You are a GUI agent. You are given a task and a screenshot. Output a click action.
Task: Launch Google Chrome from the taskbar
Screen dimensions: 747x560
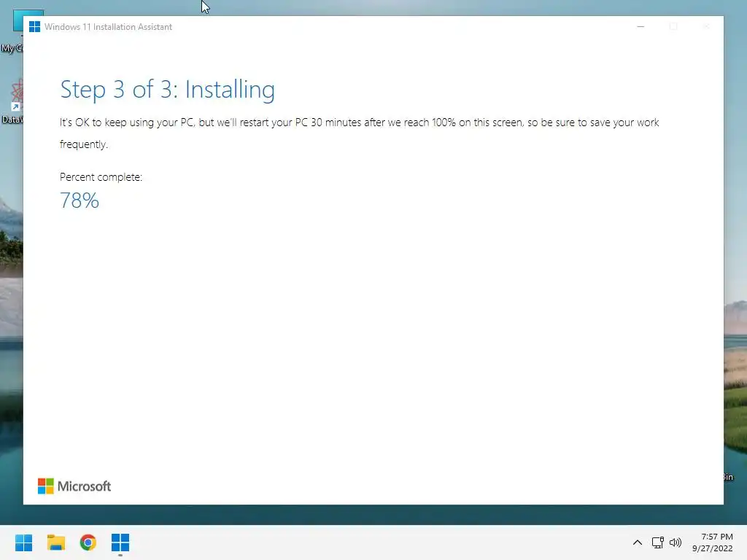(x=88, y=542)
